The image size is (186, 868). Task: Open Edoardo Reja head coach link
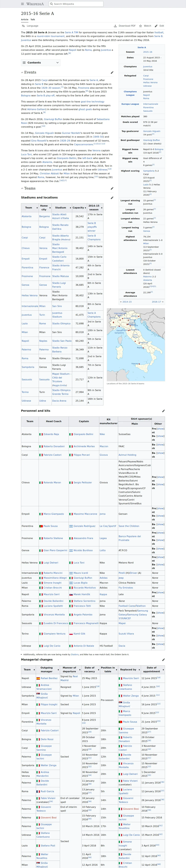tap(51, 434)
